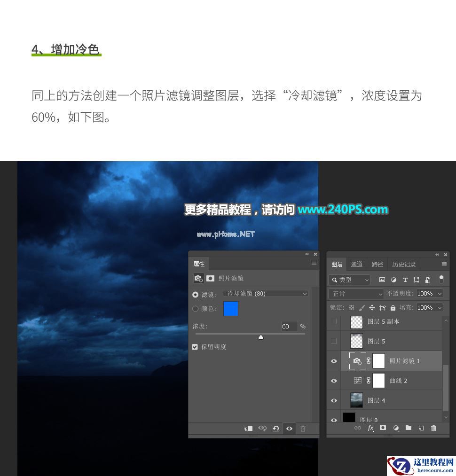Screen dimensions: 456x476
Task: Toggle visibility of 曲线 2 layer
Action: tap(334, 381)
